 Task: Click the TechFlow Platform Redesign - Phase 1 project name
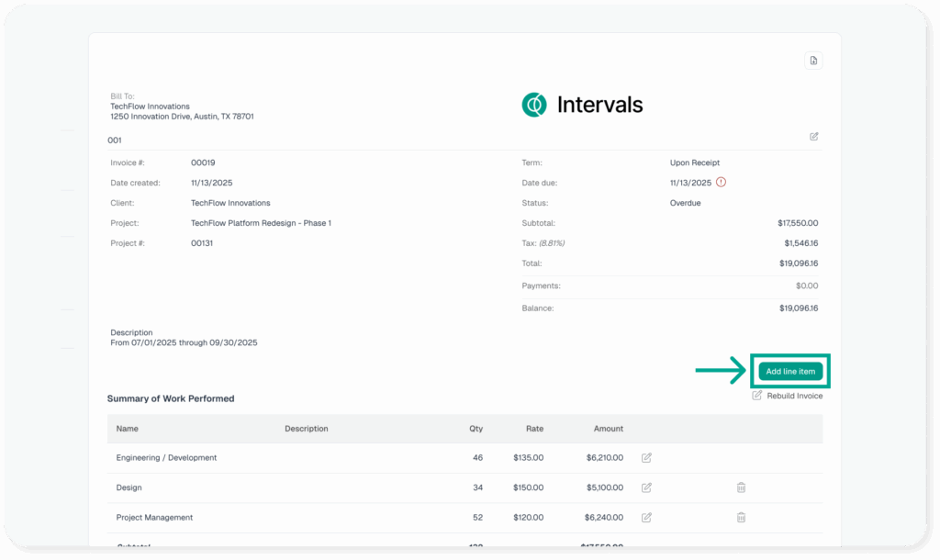[x=261, y=223]
